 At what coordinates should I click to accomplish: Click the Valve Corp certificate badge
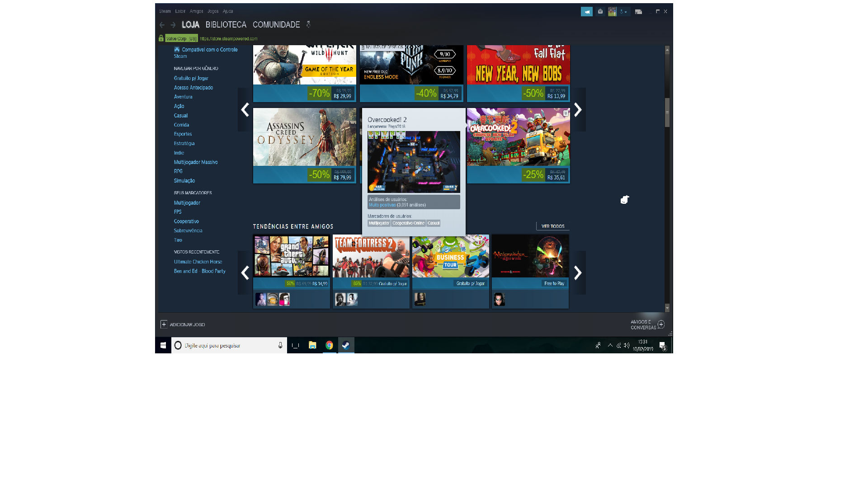pos(181,38)
